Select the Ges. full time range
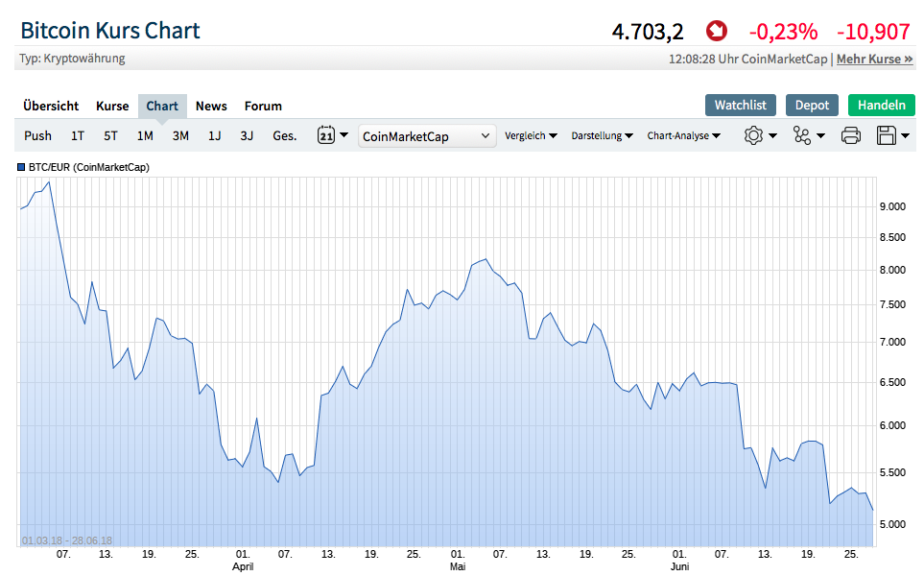The image size is (924, 576). 284,135
